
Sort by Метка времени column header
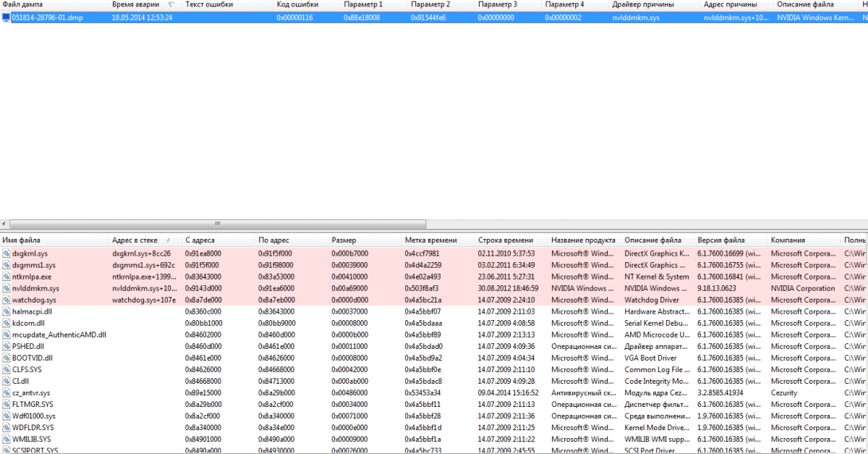(438, 240)
